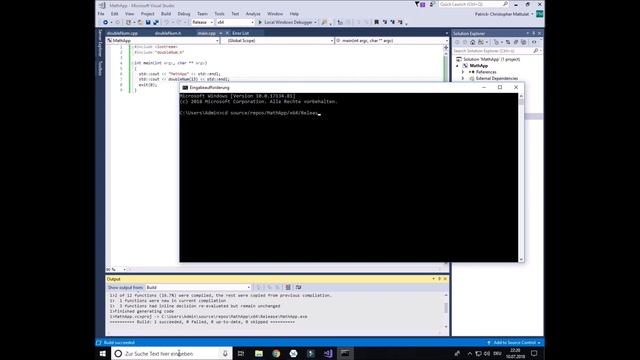Screen dimensions: 640x360
Task: Click the Find in Files toolbar icon
Action: pyautogui.click(x=324, y=22)
